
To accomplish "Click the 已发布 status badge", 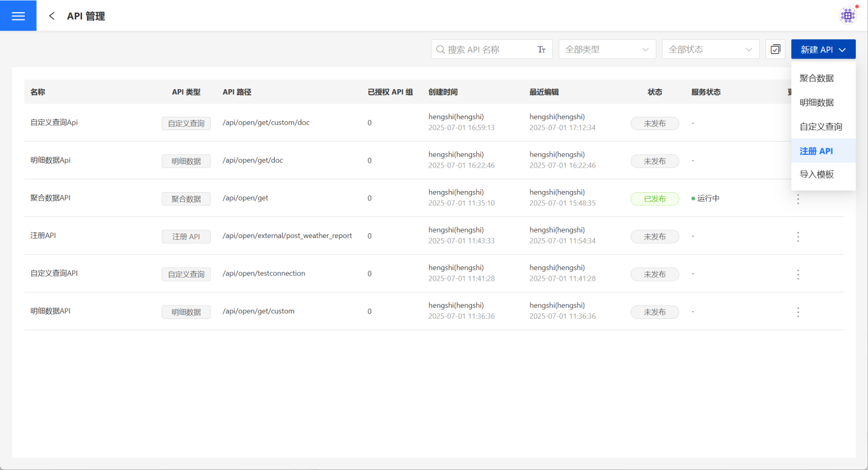I will (x=655, y=199).
